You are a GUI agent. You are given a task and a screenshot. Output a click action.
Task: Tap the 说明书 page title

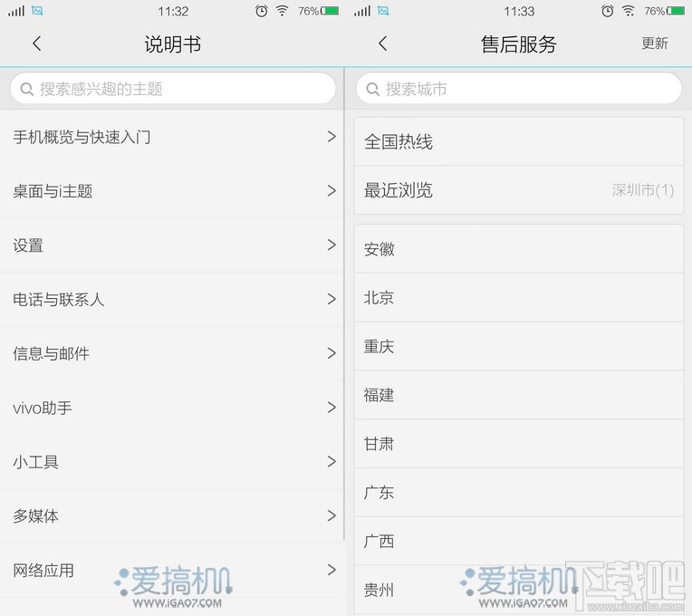click(x=173, y=44)
